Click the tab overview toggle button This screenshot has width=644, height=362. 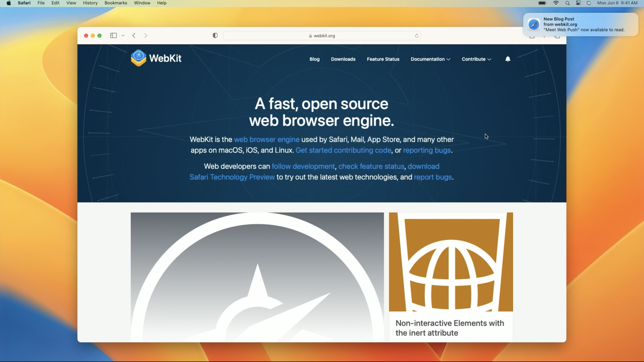click(x=556, y=35)
